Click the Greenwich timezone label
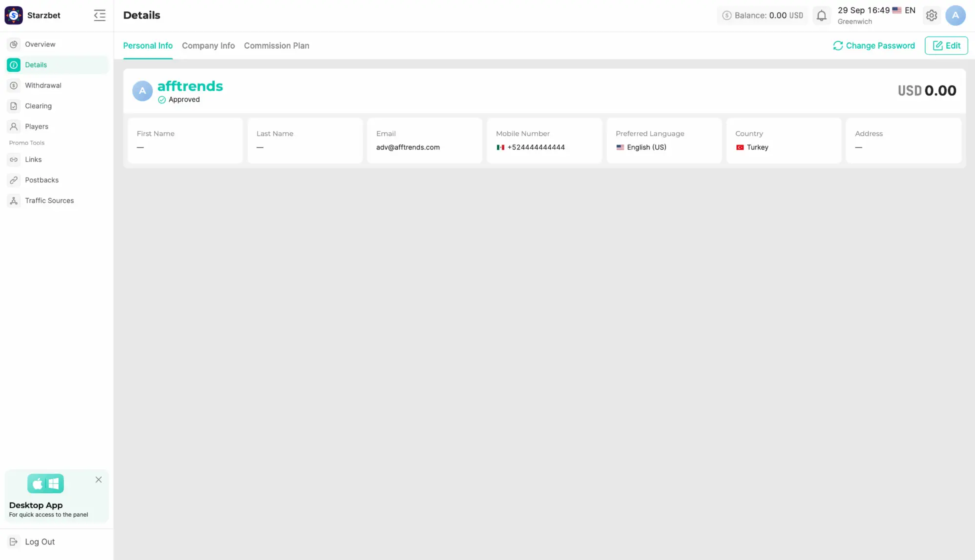Screen dimensions: 975x560 tap(855, 21)
